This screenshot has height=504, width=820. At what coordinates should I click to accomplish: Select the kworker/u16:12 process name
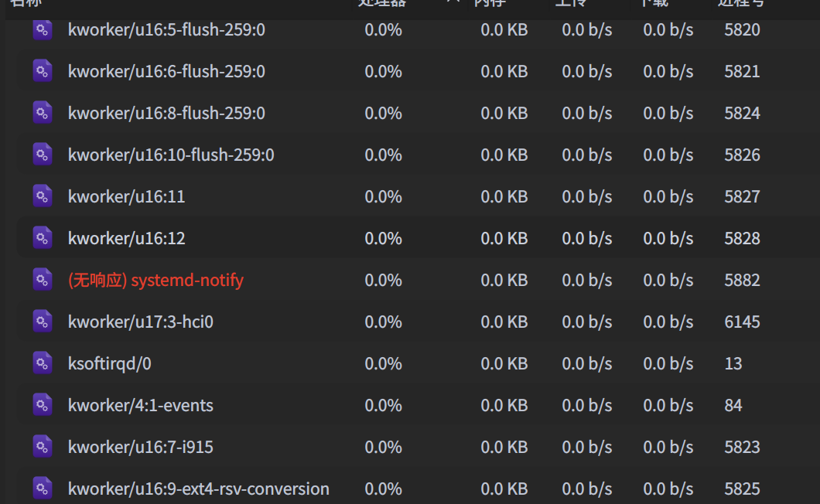pyautogui.click(x=126, y=238)
